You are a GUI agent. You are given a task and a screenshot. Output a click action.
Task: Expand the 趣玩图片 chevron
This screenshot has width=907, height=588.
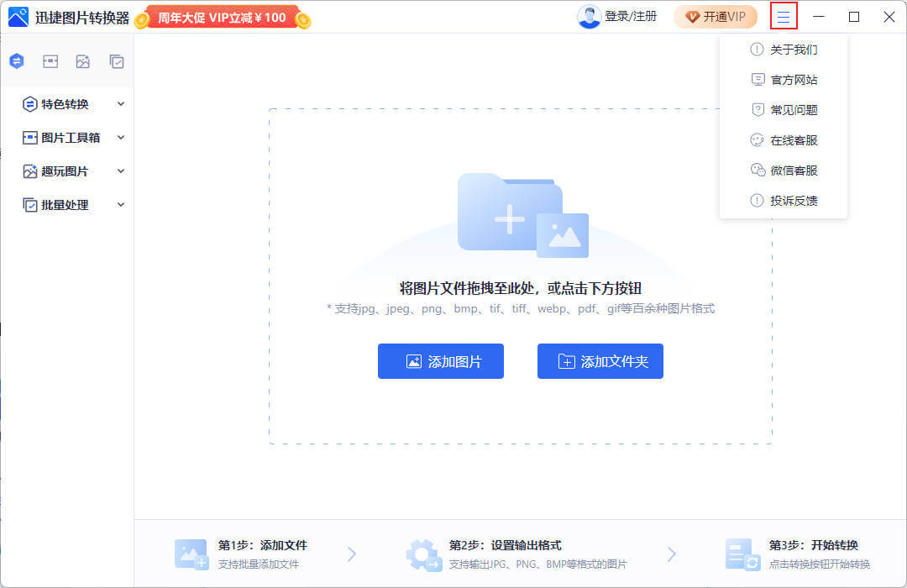121,171
